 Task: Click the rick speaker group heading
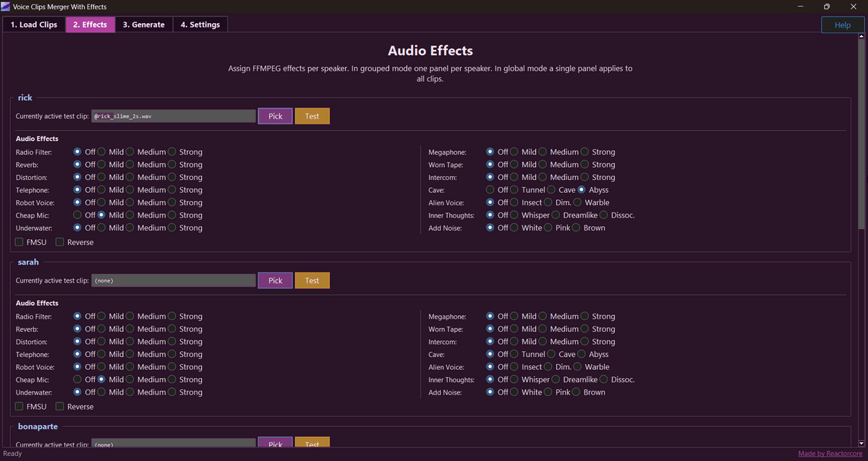click(25, 98)
